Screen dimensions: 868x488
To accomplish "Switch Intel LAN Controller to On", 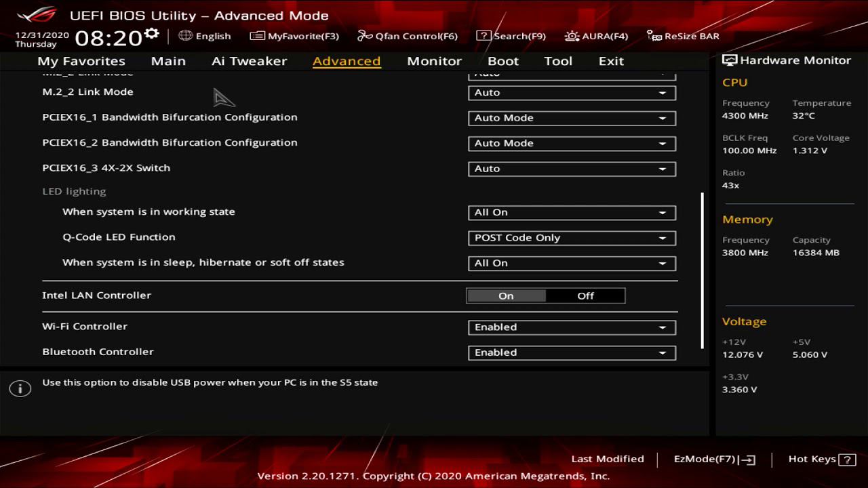I will coord(507,296).
